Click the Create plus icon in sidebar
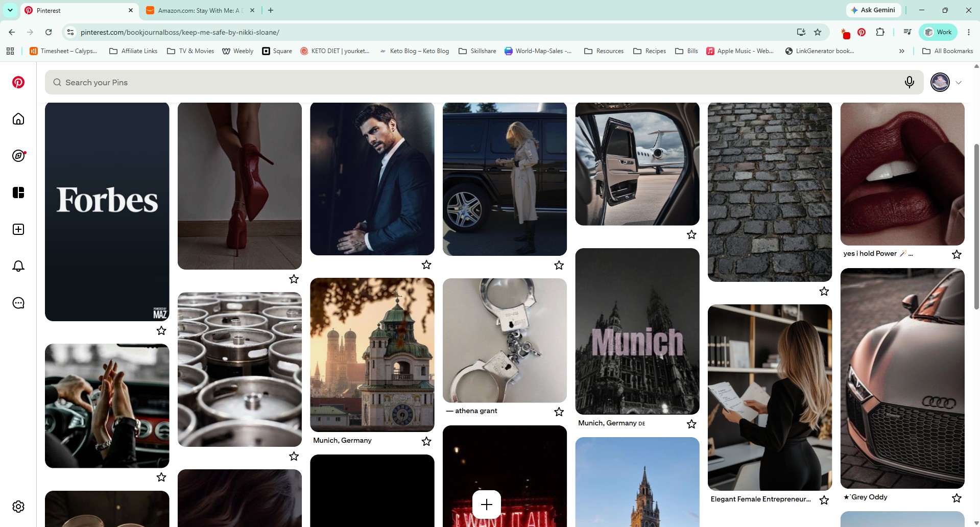980x527 pixels. (18, 229)
